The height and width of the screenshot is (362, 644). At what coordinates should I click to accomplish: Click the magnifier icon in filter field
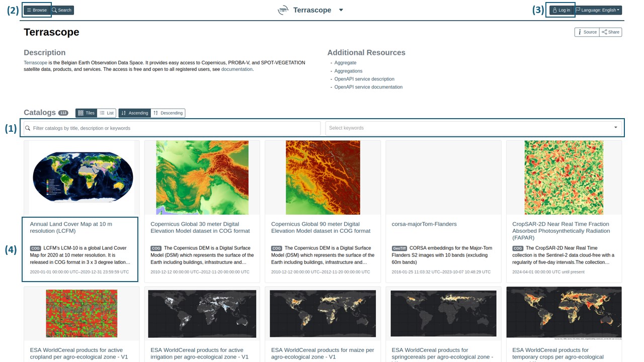[x=28, y=128]
